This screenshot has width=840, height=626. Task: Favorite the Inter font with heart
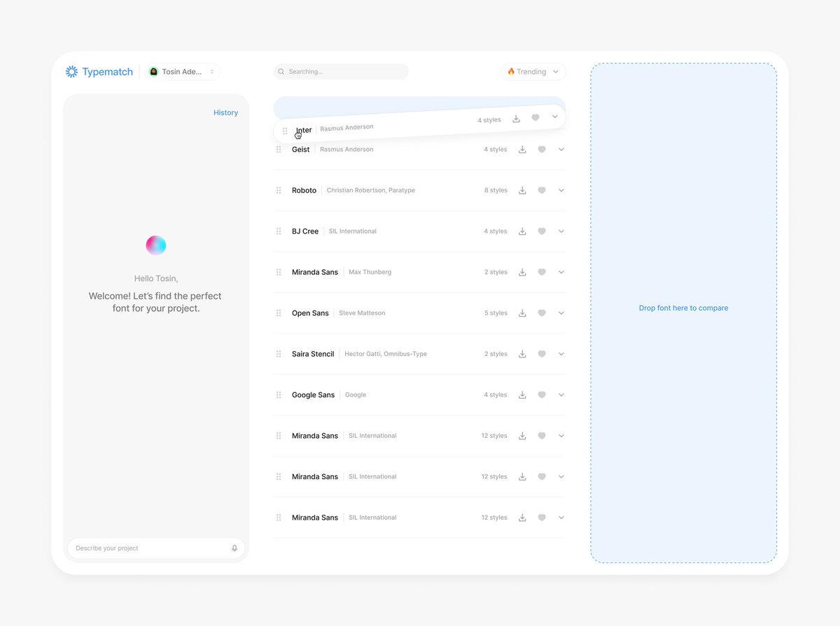pos(535,118)
